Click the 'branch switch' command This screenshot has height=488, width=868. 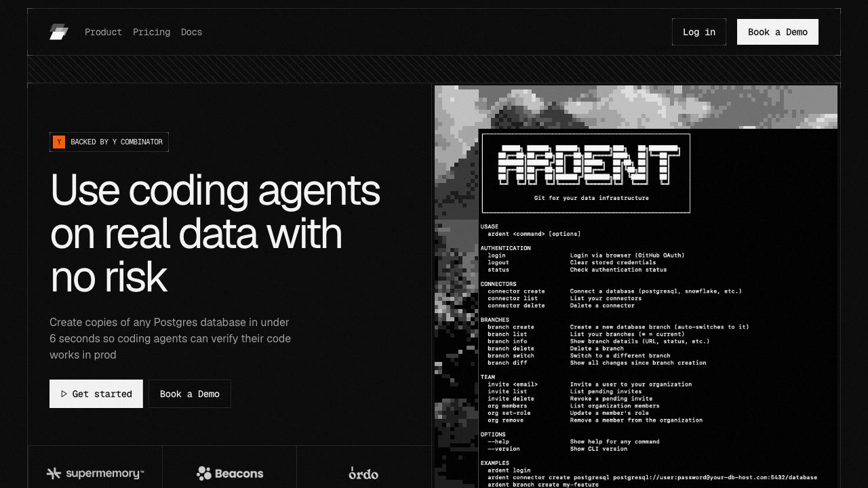coord(511,355)
